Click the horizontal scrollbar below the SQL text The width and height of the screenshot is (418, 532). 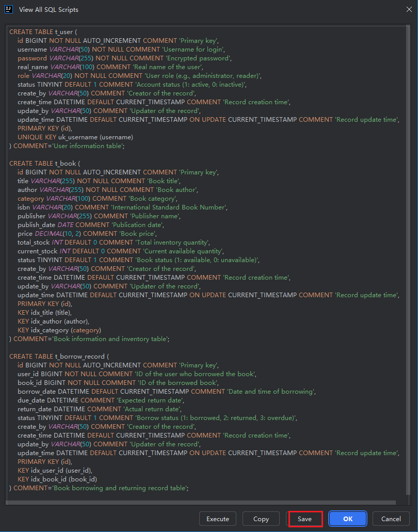tap(201, 503)
